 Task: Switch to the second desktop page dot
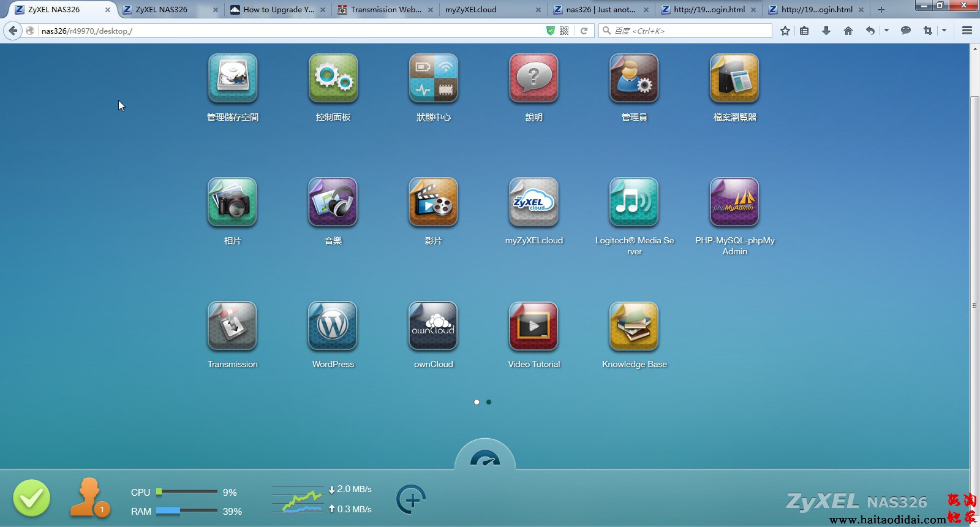tap(489, 402)
